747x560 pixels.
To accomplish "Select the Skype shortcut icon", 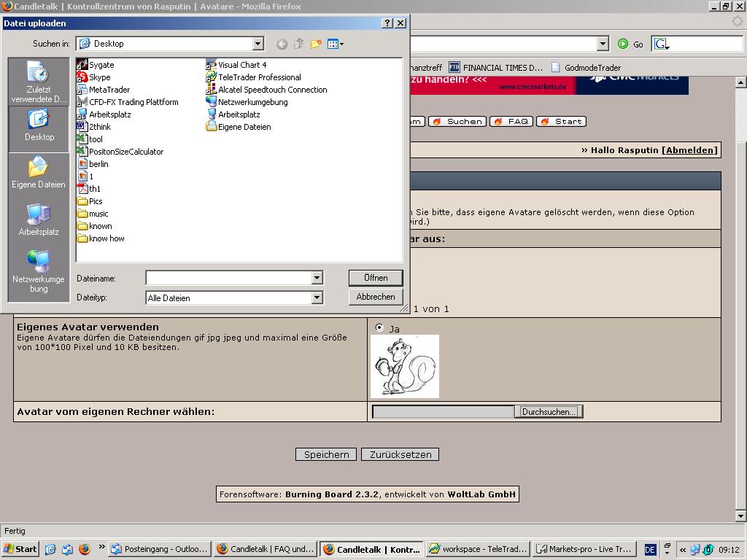I will 82,77.
